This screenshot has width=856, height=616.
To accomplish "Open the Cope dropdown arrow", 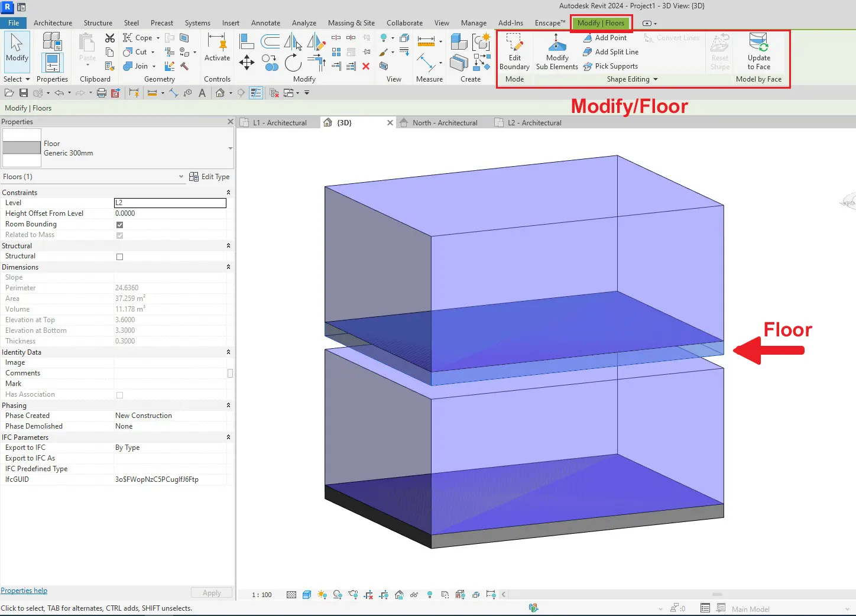I will pos(158,38).
